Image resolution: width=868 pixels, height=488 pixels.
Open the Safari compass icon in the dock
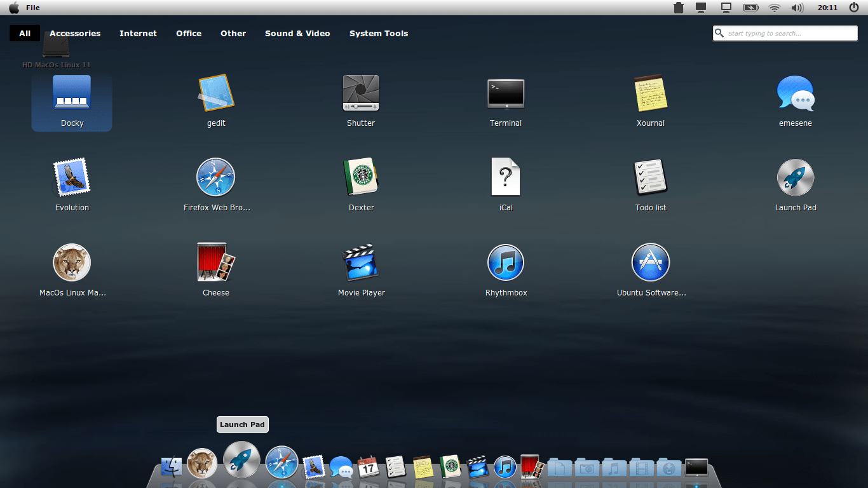[281, 462]
